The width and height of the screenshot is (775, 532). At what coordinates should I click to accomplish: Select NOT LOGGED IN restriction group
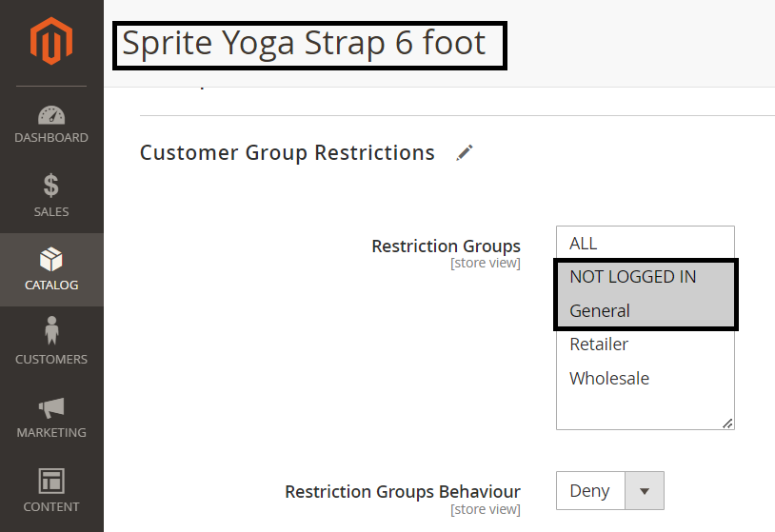coord(633,277)
